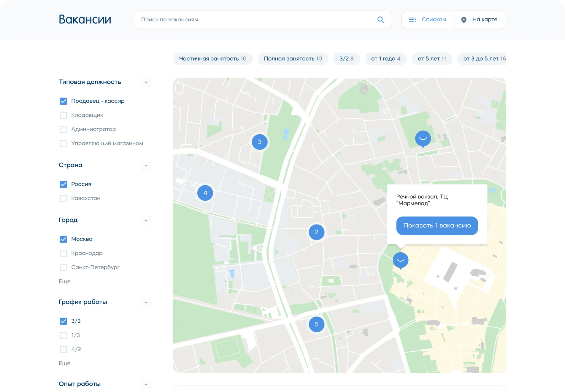The image size is (565, 392).
Task: Check the 4/2 schedule checkbox
Action: [64, 349]
